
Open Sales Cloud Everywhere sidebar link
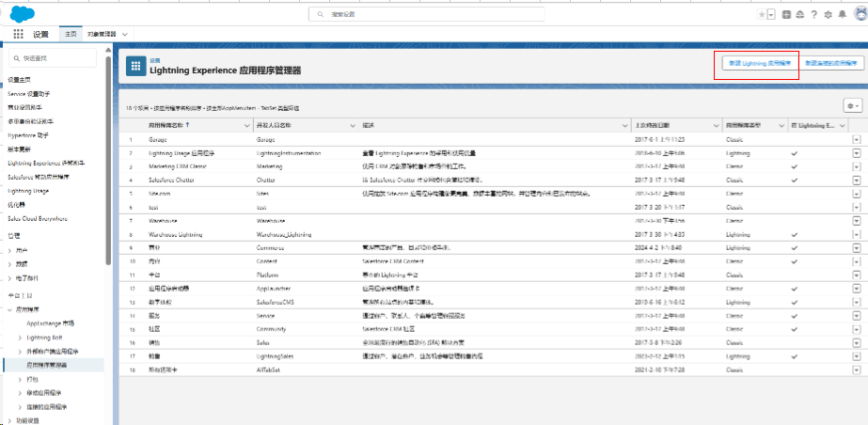point(38,218)
